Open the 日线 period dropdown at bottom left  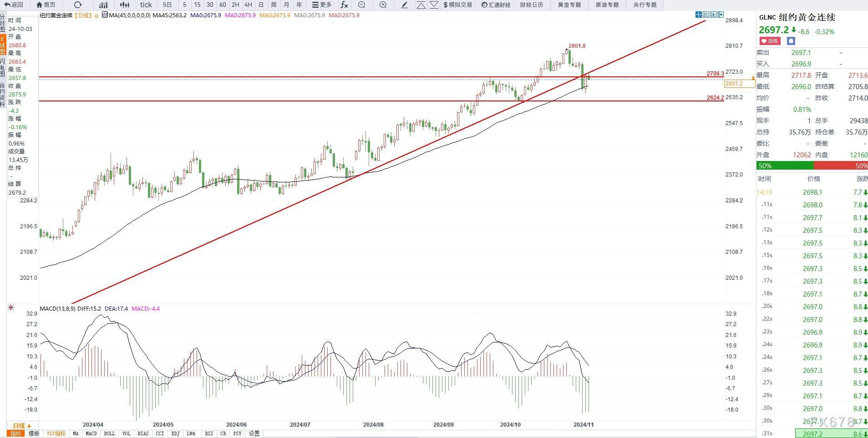point(21,425)
